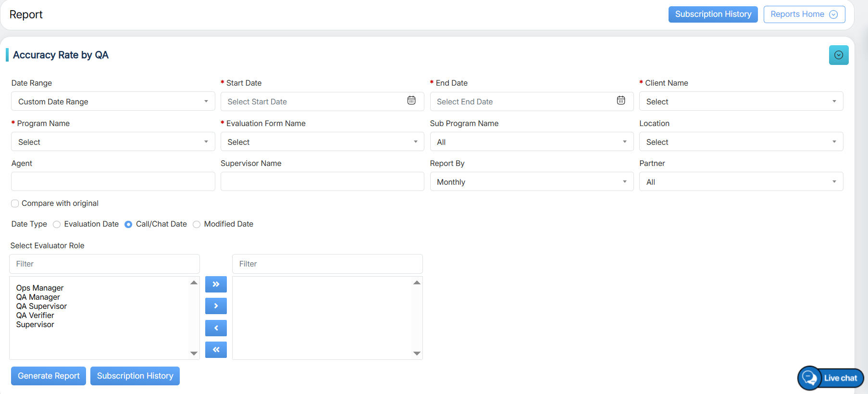Click the move selected right arrow button
Screen dimensions: 868x394
click(216, 306)
